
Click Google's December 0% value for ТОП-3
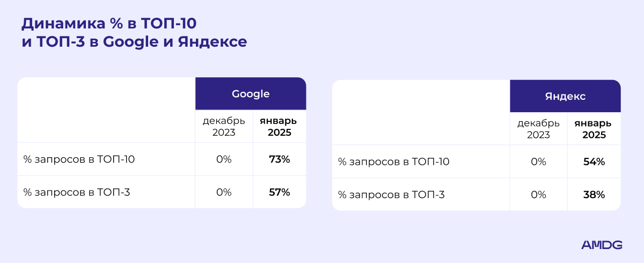click(x=224, y=192)
